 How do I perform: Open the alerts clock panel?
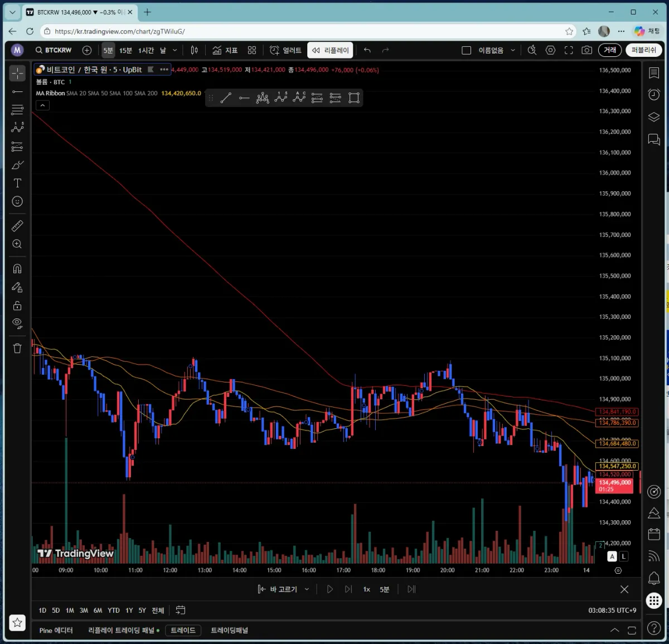coord(654,95)
